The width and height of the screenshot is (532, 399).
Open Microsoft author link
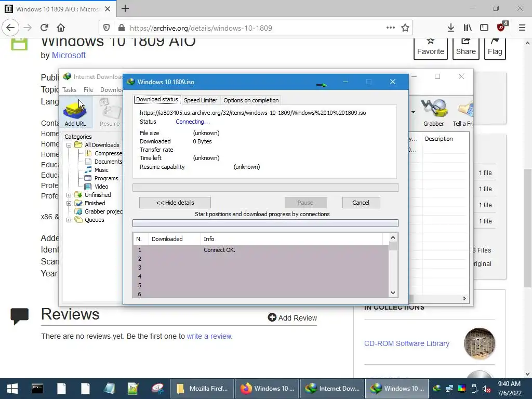click(x=69, y=55)
